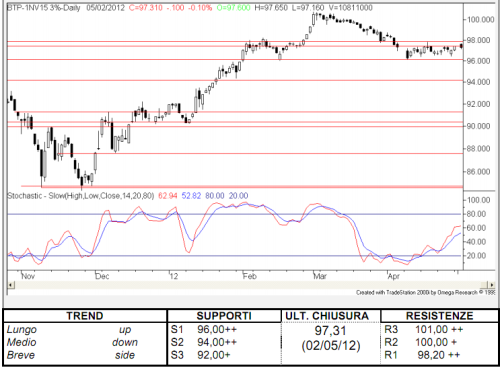The height and width of the screenshot is (368, 500).
Task: Click the Dec label on time axis
Action: pos(102,276)
